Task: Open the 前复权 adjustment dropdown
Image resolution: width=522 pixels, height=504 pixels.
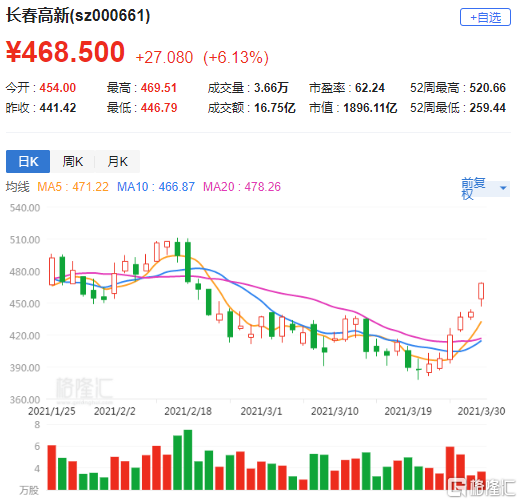Action: click(485, 188)
